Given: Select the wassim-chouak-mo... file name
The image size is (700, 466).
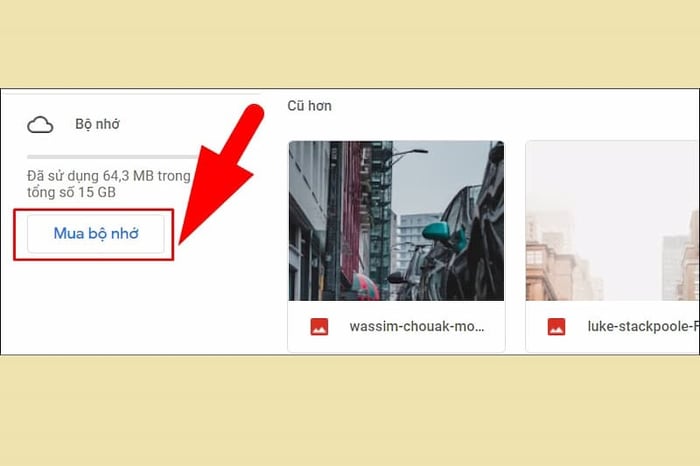Looking at the screenshot, I should pyautogui.click(x=417, y=326).
